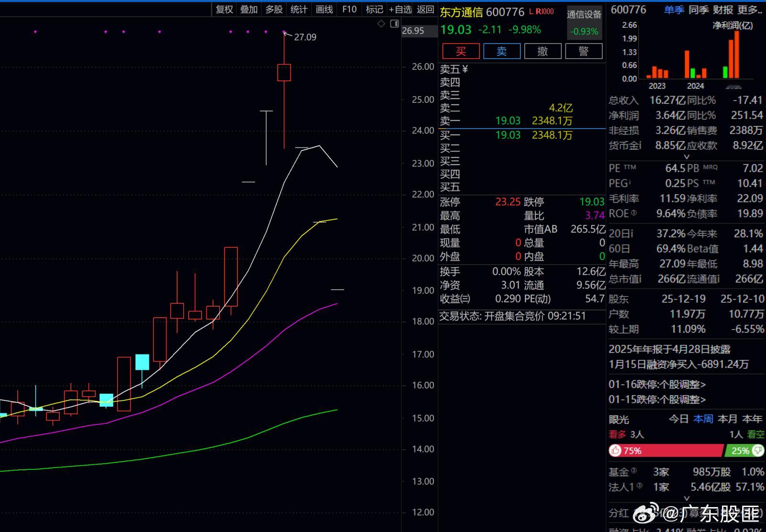The height and width of the screenshot is (532, 766).
Task: Select the 本月 sentiment period
Action: 728,419
